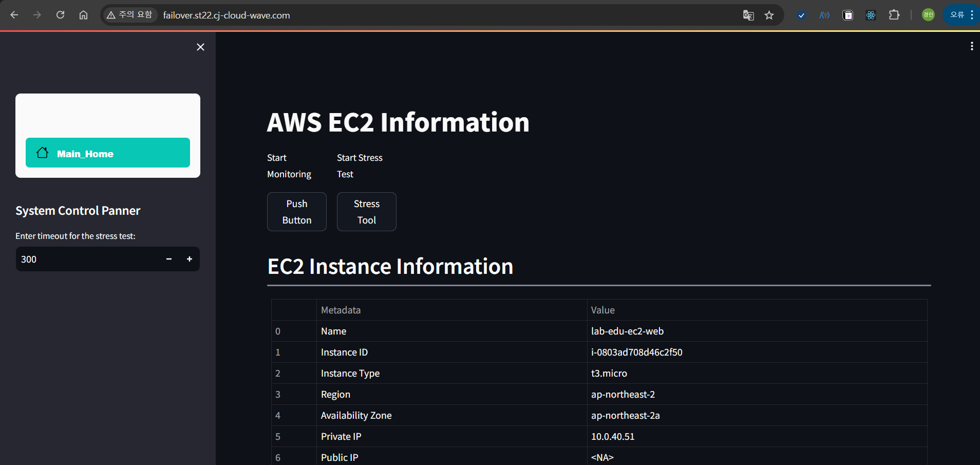This screenshot has height=465, width=980.
Task: Click the ap-northeast-2 region value
Action: coord(757,394)
